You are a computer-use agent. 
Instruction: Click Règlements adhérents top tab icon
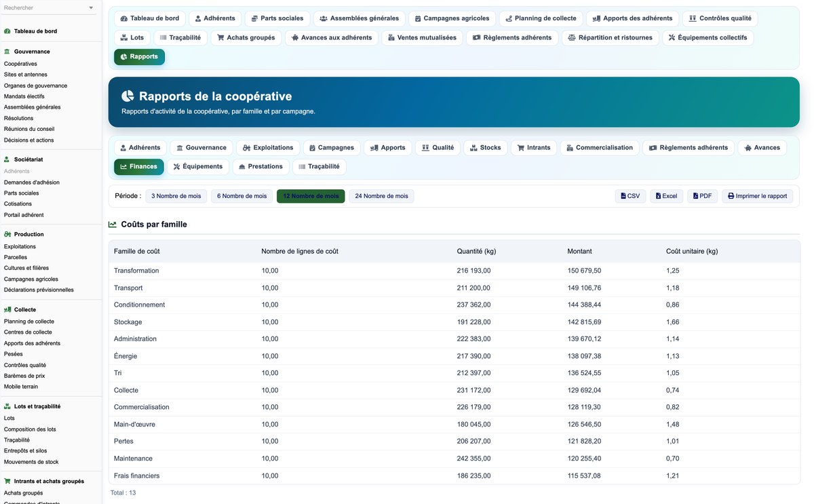coord(477,38)
